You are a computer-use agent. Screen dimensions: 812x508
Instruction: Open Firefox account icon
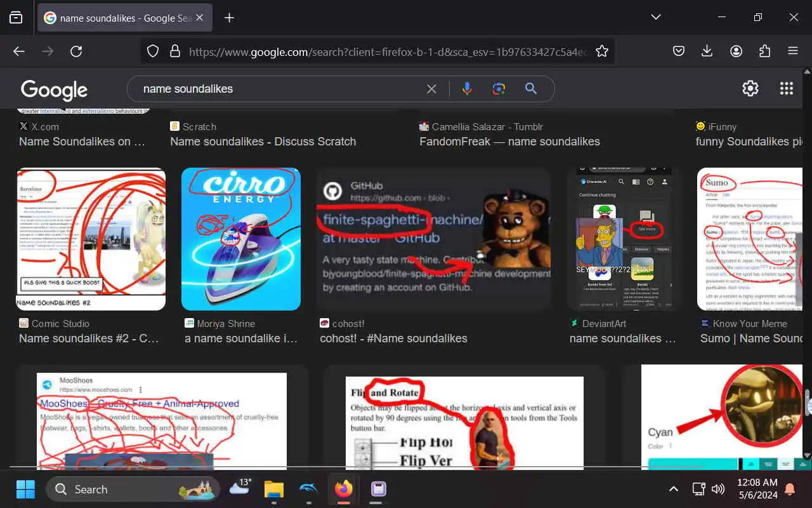pyautogui.click(x=736, y=51)
